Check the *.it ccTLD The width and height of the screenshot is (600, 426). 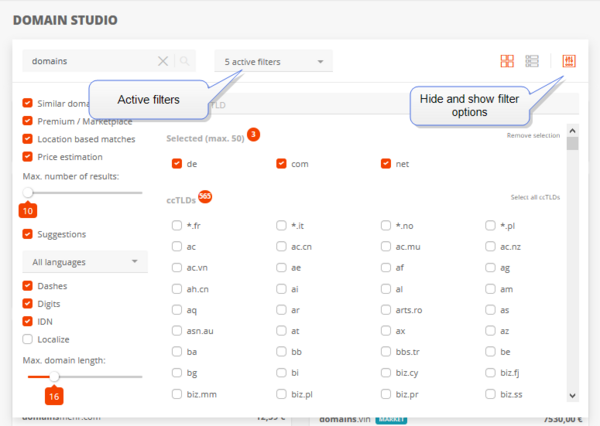pos(281,225)
